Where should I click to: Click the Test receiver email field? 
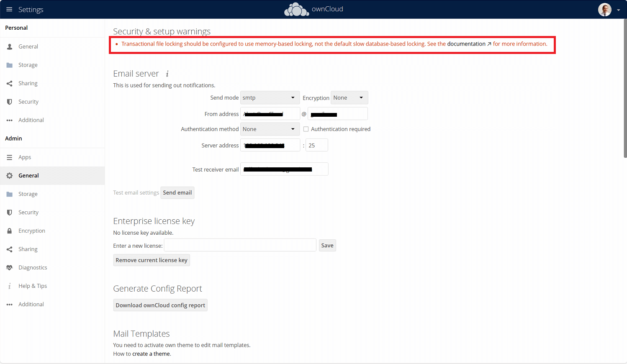tap(284, 169)
